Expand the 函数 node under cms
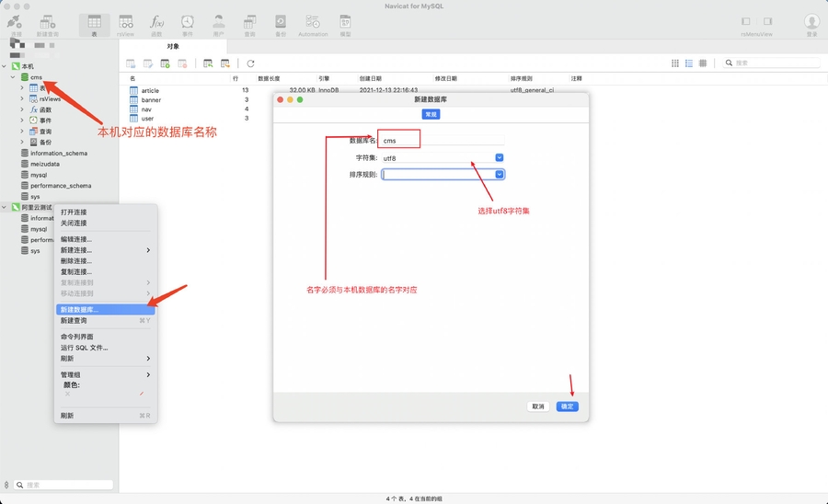This screenshot has width=828, height=504. 22,109
